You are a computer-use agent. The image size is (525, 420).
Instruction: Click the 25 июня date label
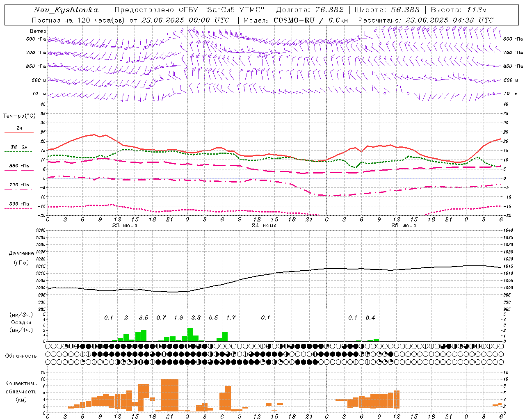[404, 226]
